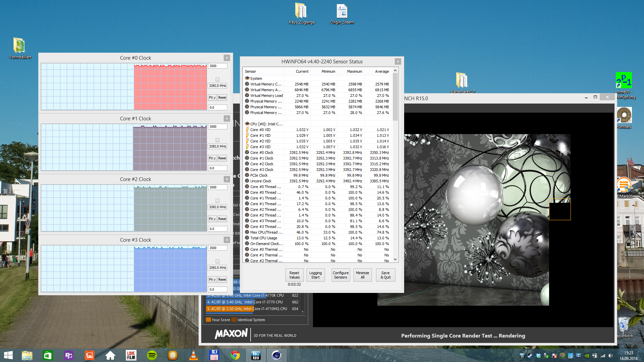This screenshot has width=644, height=362.
Task: Toggle checkbox in Core #1 Clock graph
Action: [x=217, y=140]
